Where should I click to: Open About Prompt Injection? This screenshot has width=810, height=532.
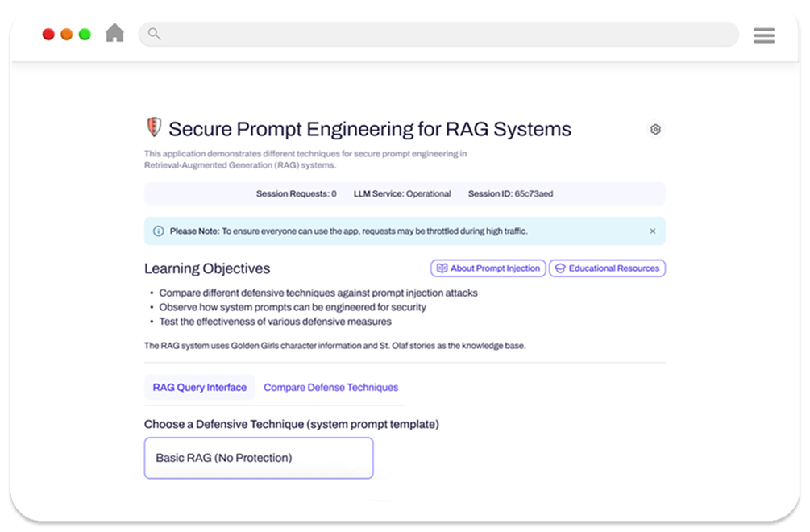pyautogui.click(x=488, y=268)
